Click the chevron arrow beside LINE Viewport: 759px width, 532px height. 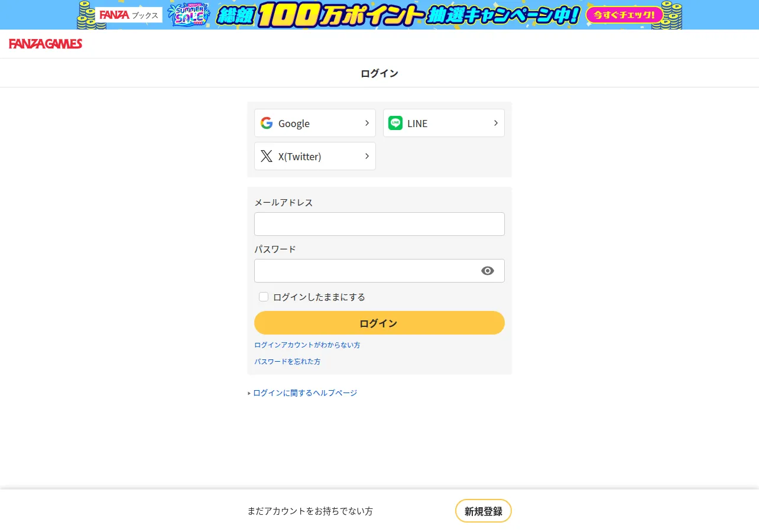click(496, 123)
